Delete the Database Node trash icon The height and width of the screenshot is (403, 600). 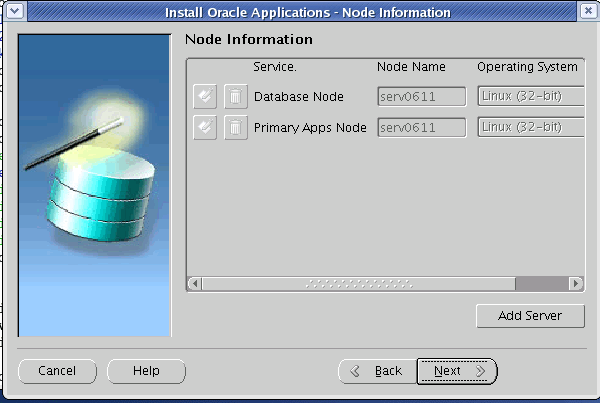[236, 96]
